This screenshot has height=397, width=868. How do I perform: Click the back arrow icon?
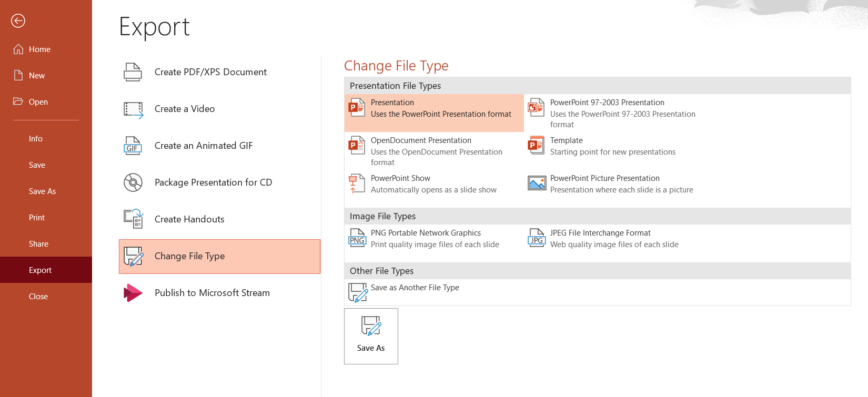pyautogui.click(x=18, y=21)
